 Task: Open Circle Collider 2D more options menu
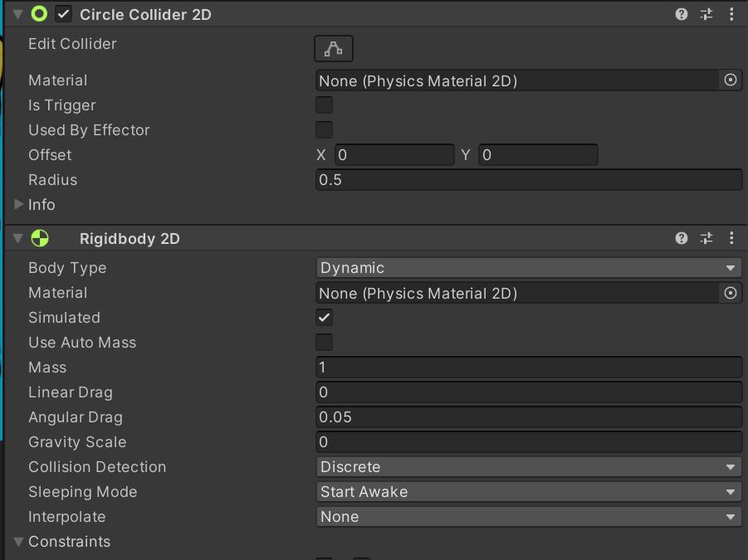[x=731, y=14]
